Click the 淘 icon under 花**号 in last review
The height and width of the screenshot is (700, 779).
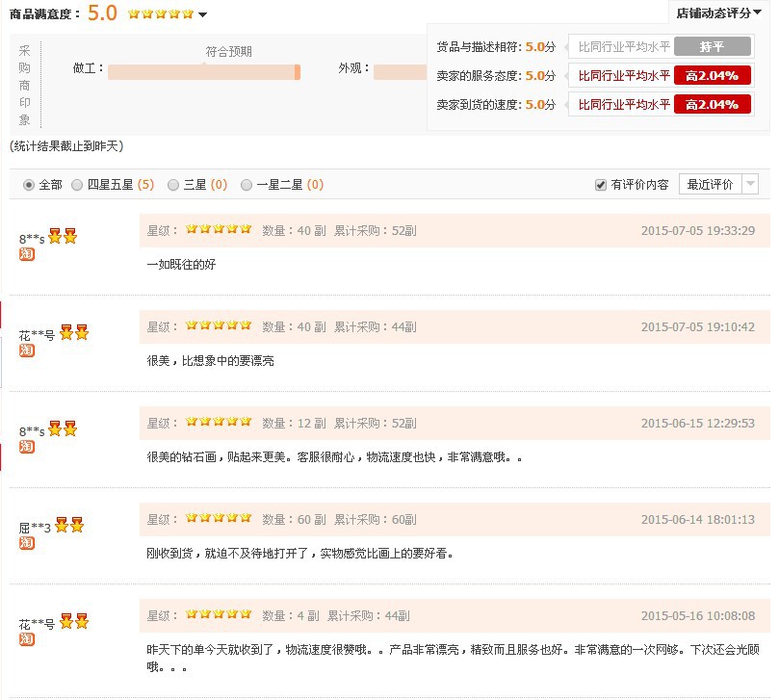pyautogui.click(x=26, y=640)
